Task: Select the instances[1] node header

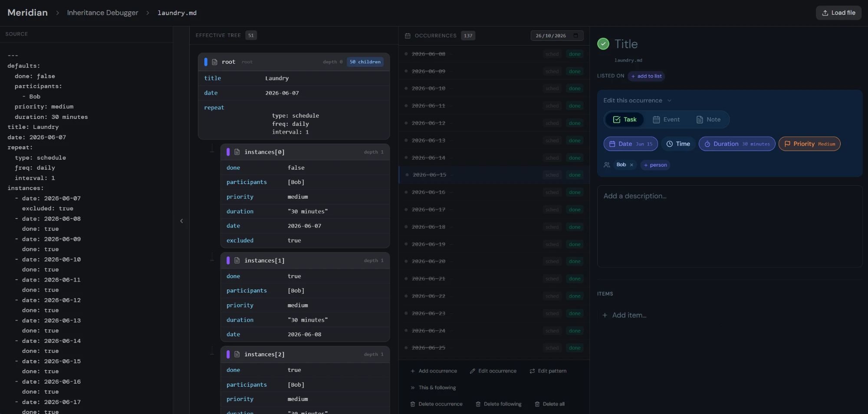Action: [x=305, y=260]
